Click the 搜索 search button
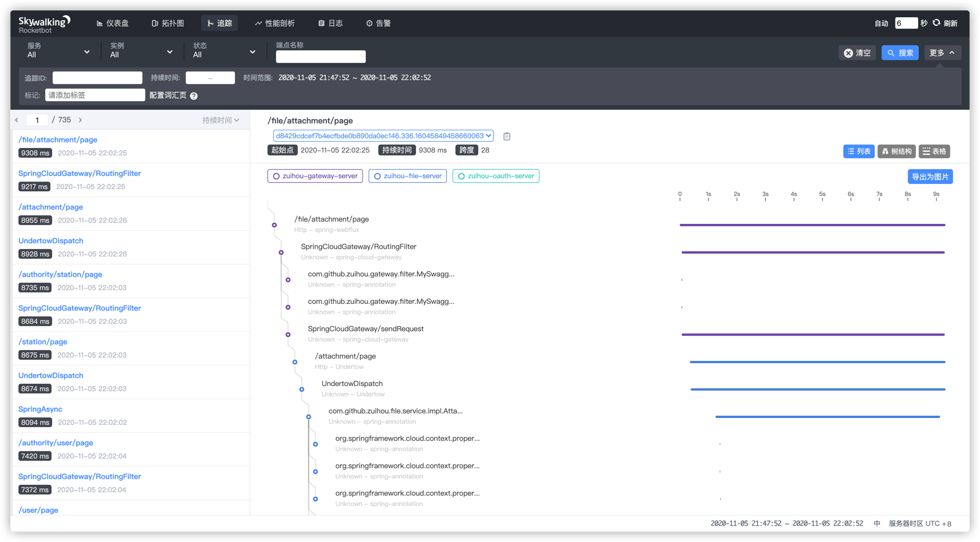This screenshot has height=542, width=980. (x=900, y=53)
